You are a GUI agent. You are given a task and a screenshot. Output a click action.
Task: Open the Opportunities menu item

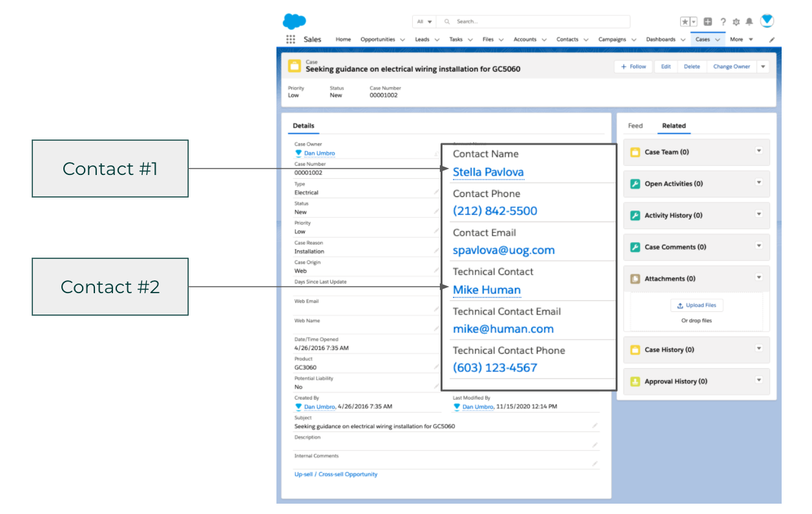[x=378, y=39]
